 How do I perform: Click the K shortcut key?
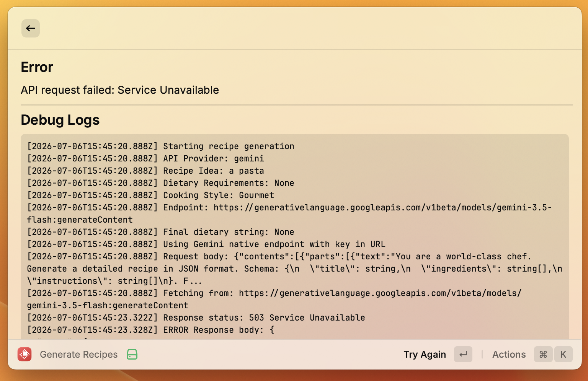pyautogui.click(x=563, y=354)
